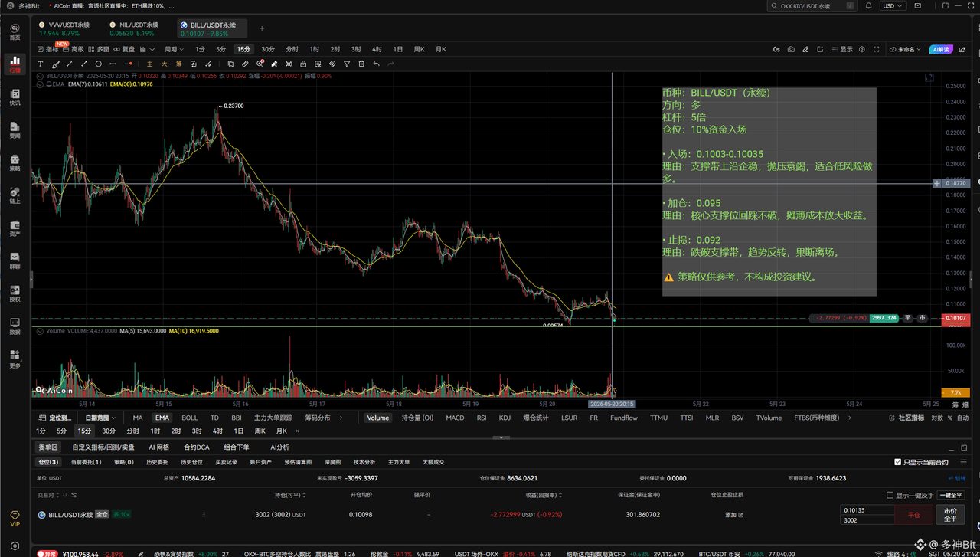This screenshot has width=980, height=557.
Task: Open the 链上 on-chain sidebar icon
Action: pos(15,195)
